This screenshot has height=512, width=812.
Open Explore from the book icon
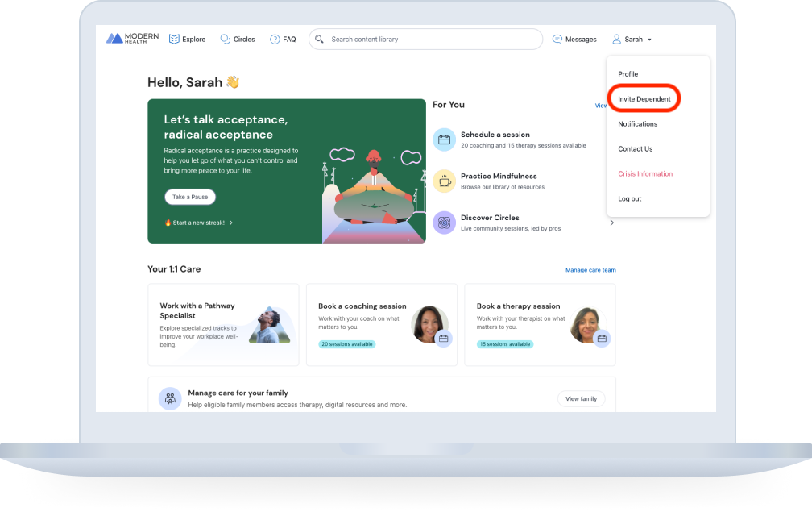tap(174, 40)
